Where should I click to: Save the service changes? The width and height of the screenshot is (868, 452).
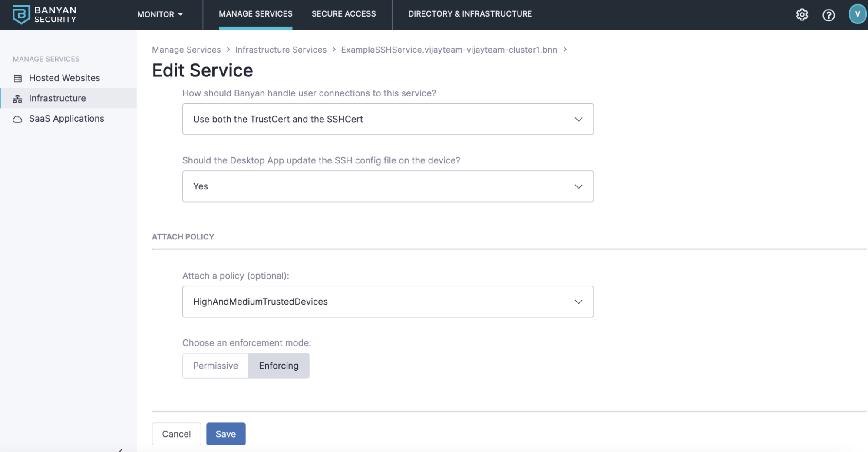[x=225, y=434]
